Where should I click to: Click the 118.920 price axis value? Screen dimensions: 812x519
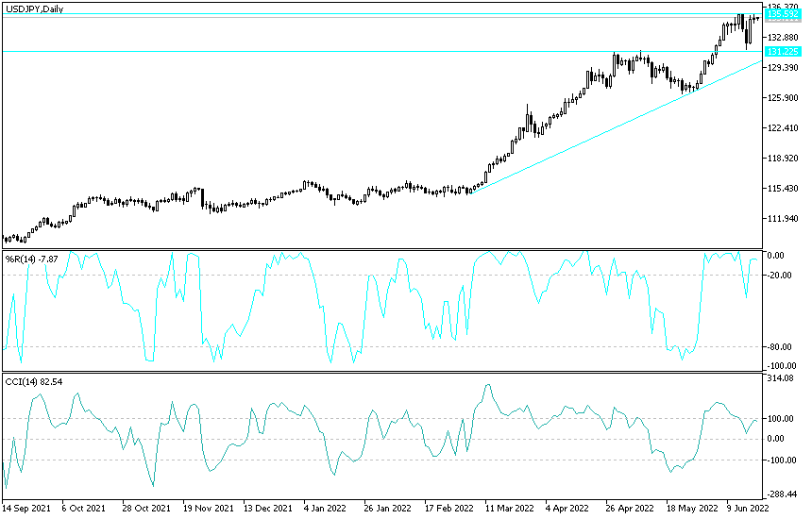[783, 158]
